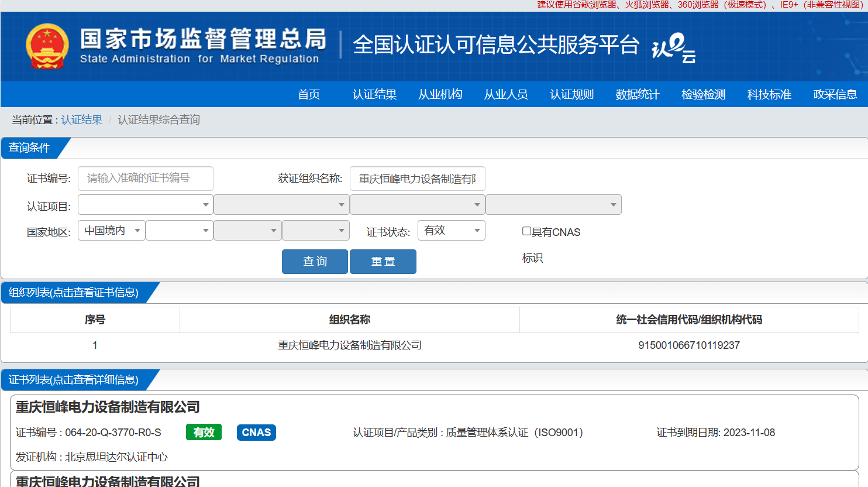Click 统一社会信用代码/组织机构代码 column header
This screenshot has width=868, height=487.
tap(689, 320)
